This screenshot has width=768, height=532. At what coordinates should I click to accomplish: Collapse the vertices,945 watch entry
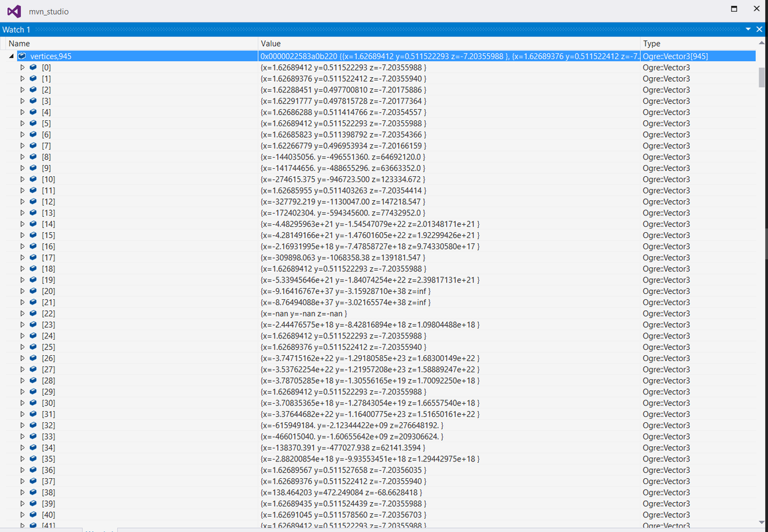pos(11,57)
